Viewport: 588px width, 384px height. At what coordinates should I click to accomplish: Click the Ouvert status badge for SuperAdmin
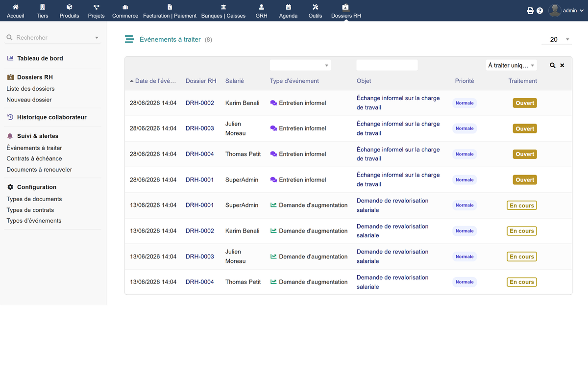(x=525, y=180)
